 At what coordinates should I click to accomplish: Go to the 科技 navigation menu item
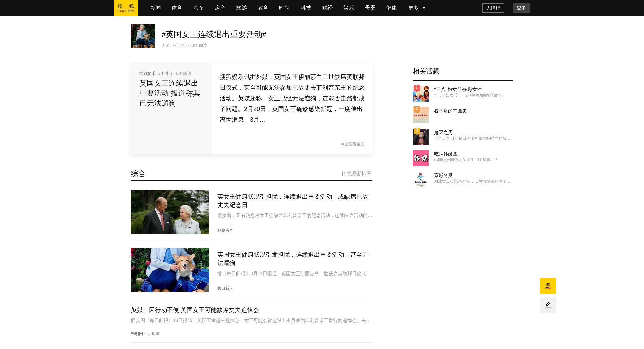306,8
